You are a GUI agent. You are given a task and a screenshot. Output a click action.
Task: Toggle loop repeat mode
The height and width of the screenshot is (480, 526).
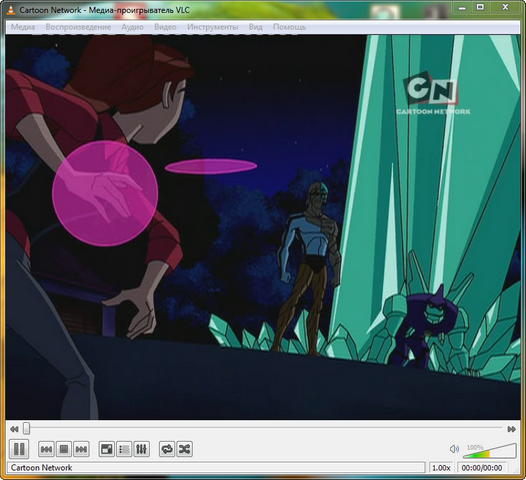click(167, 449)
